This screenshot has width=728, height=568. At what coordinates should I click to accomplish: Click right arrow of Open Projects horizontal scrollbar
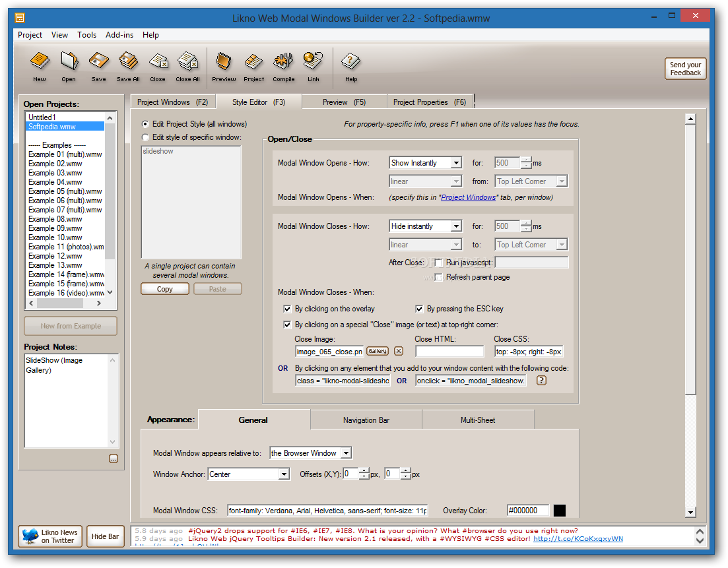(99, 303)
